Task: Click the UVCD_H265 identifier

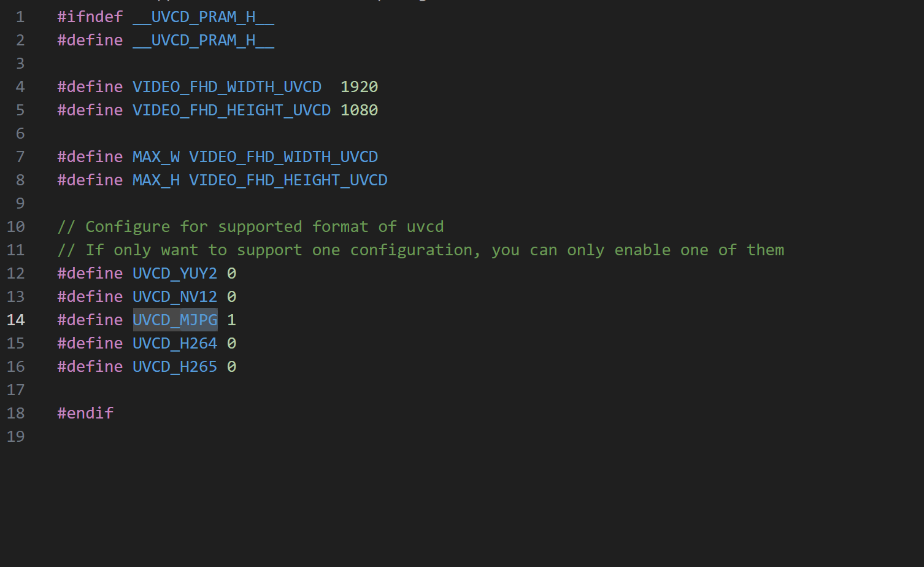Action: coord(175,366)
